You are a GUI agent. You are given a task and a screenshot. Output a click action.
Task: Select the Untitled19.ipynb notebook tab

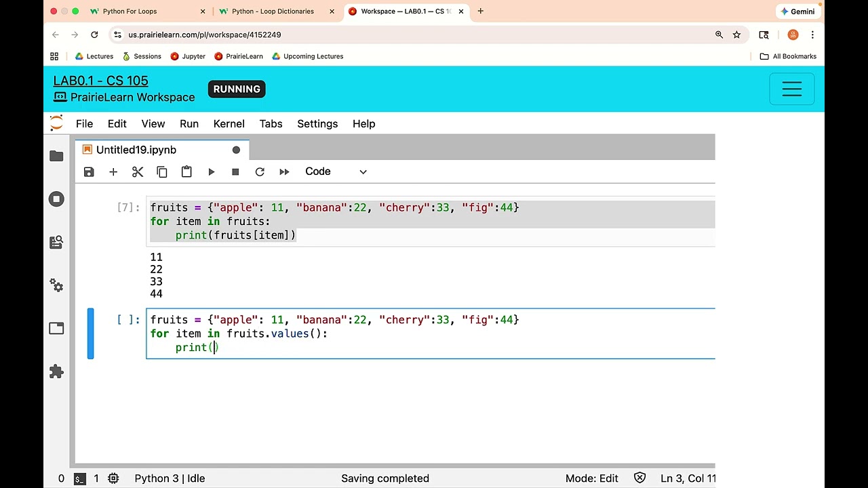click(x=162, y=150)
